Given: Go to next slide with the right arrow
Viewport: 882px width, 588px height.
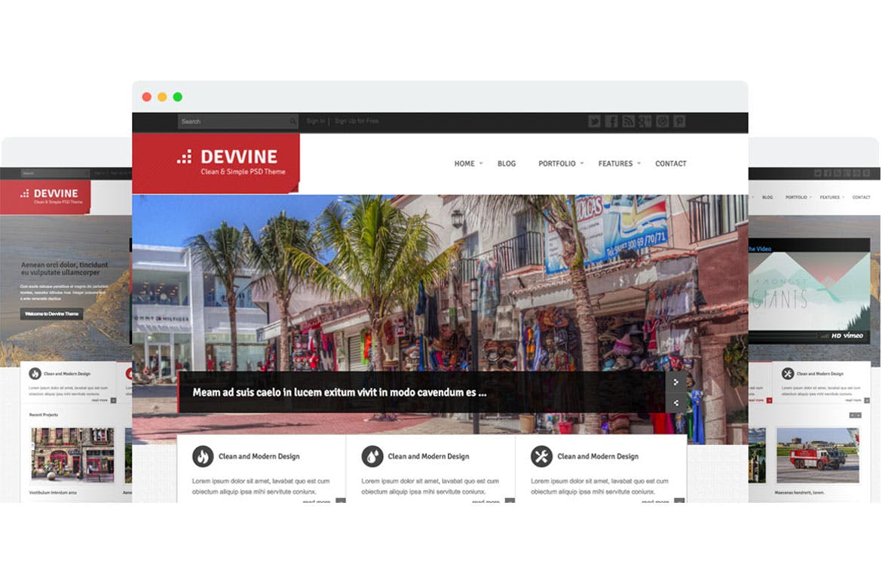Looking at the screenshot, I should click(675, 382).
